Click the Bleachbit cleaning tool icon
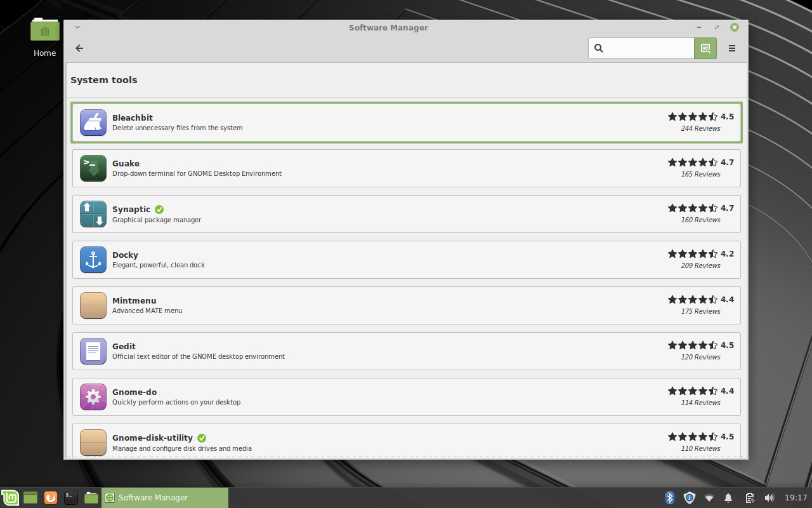This screenshot has height=508, width=812. 93,123
